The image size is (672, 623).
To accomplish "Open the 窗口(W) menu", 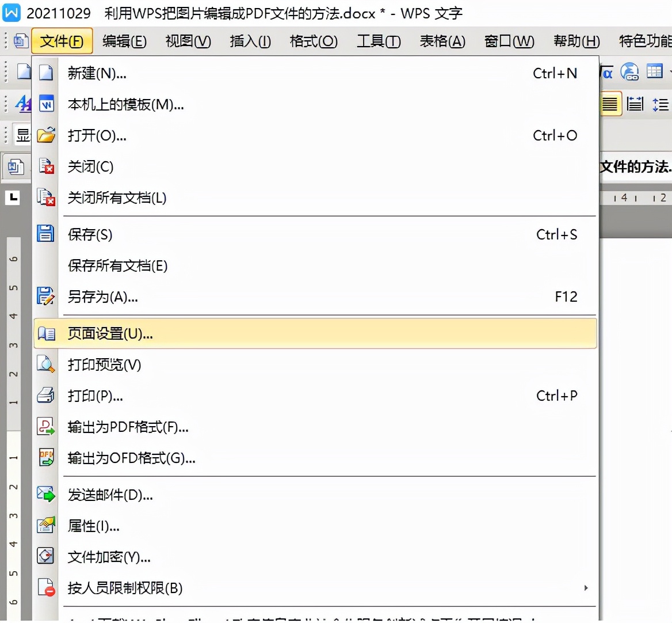I will pos(509,41).
